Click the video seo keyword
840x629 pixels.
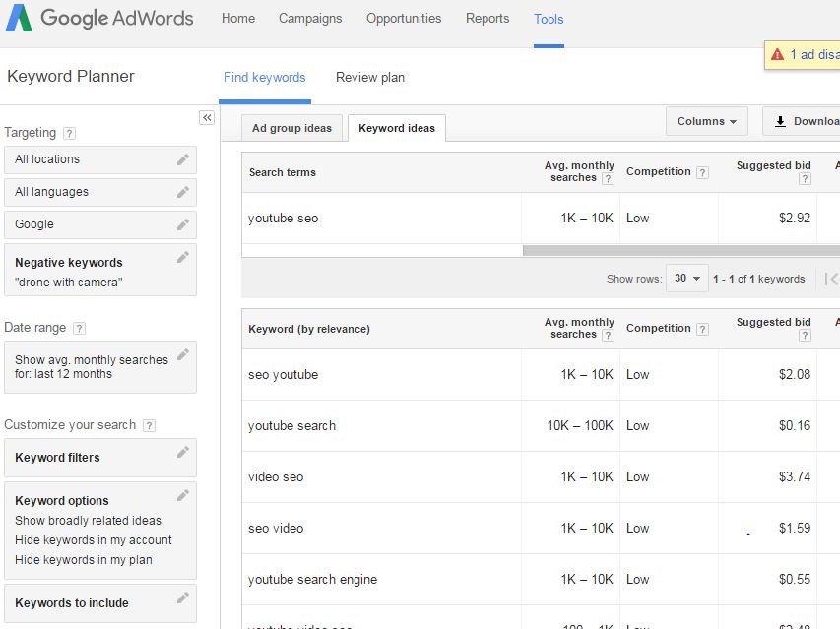point(276,477)
